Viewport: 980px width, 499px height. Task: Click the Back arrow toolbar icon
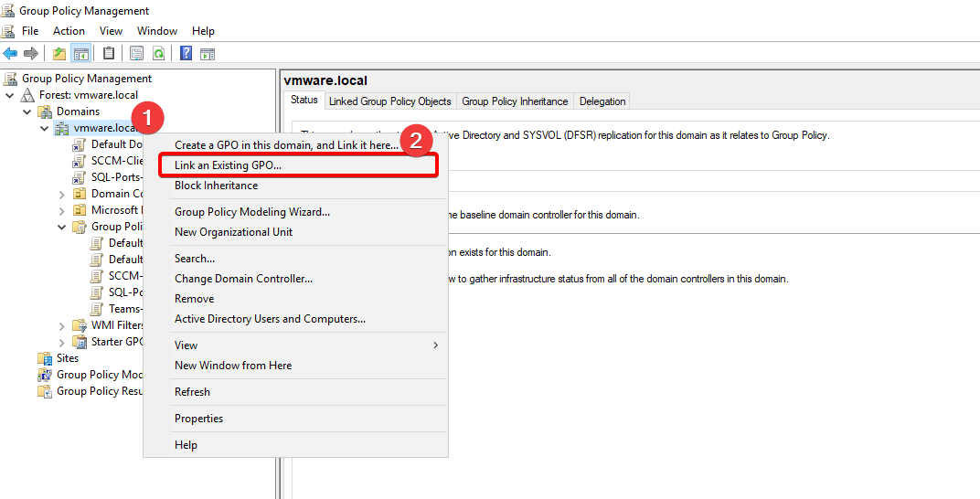coord(11,53)
